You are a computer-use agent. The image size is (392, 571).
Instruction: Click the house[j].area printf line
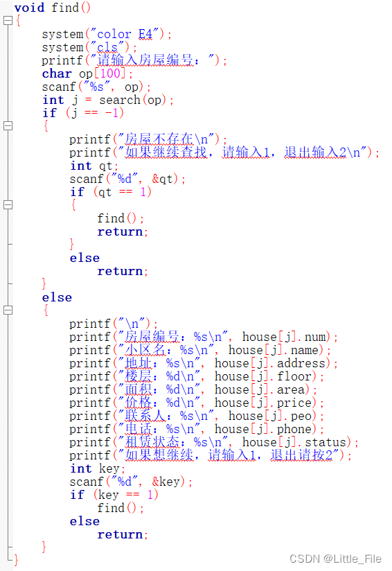193,389
